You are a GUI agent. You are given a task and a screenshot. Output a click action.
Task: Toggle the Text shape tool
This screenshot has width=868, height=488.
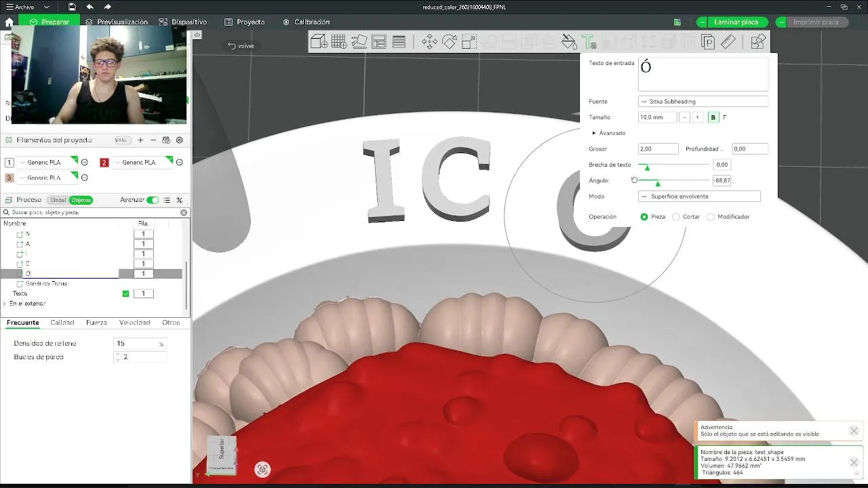pyautogui.click(x=589, y=42)
